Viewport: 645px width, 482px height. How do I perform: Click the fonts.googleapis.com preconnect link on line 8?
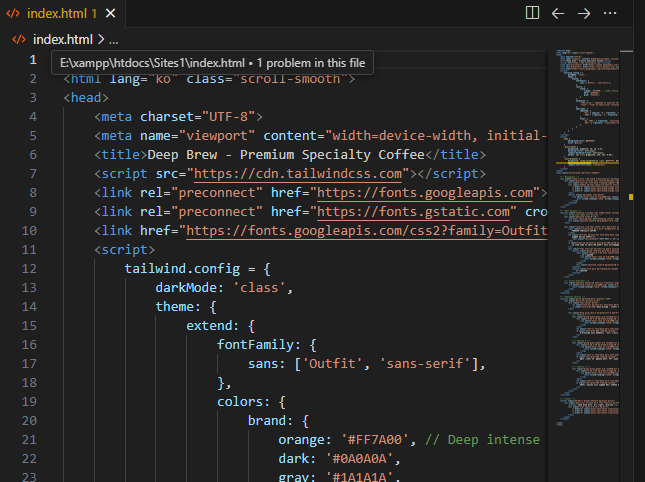[x=426, y=192]
